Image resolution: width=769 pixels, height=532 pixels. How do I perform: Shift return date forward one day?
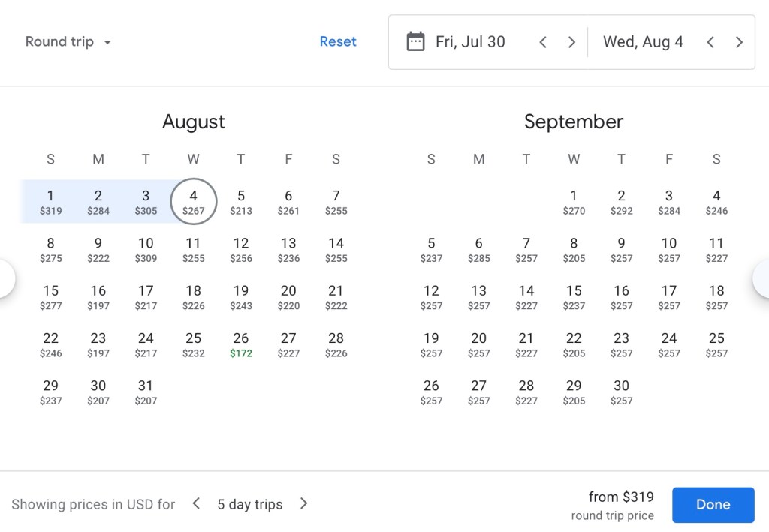point(739,42)
